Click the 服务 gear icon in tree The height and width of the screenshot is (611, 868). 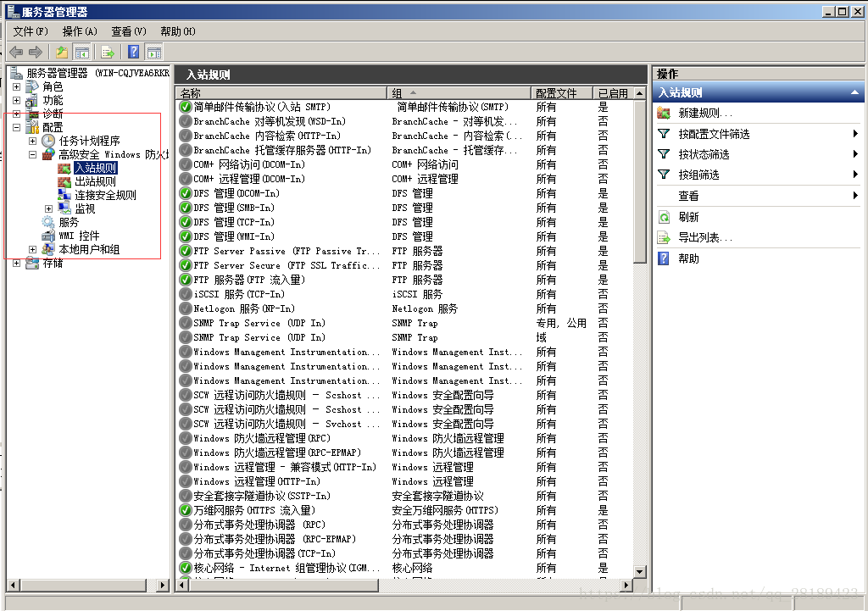point(48,222)
